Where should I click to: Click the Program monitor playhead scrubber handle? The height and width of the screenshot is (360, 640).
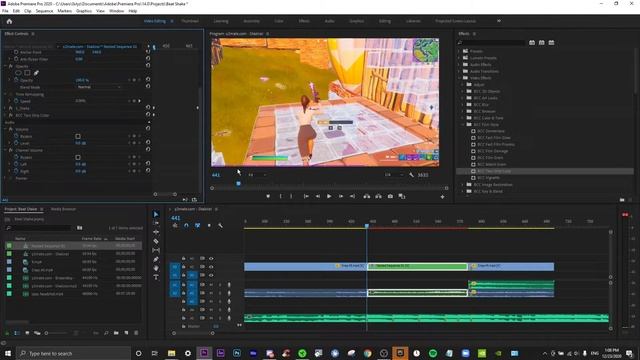tap(238, 184)
